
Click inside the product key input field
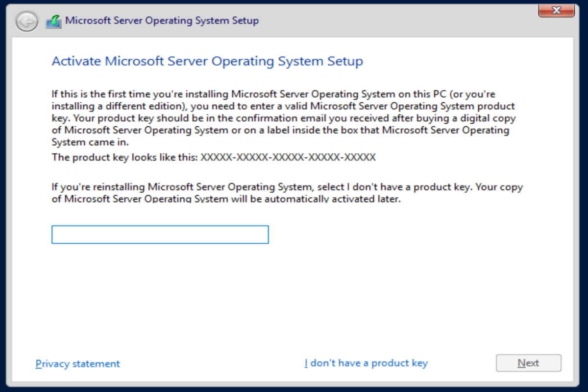(x=160, y=234)
